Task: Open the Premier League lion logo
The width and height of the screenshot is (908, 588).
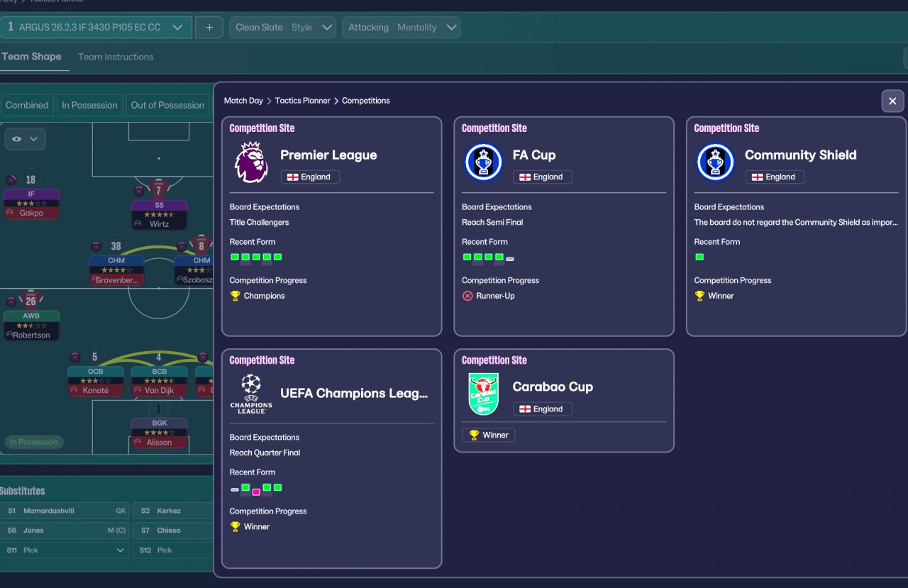Action: [251, 162]
